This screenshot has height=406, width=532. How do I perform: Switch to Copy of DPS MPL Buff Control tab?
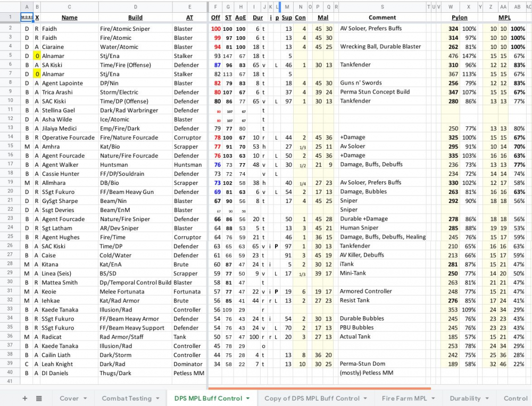(x=312, y=399)
